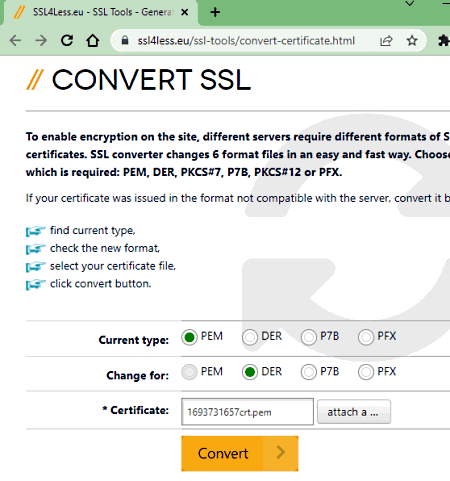Share this page using the share icon
Viewport: 450px width, 481px height.
coord(386,41)
